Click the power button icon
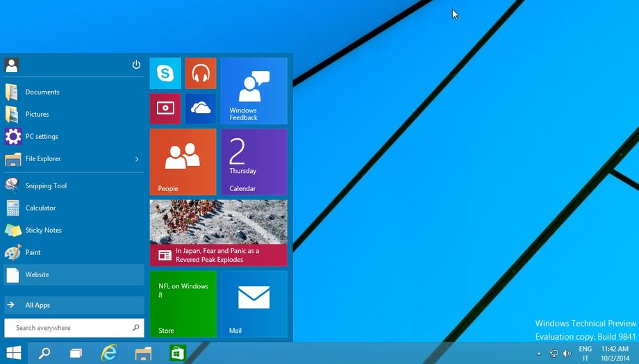 click(x=136, y=65)
